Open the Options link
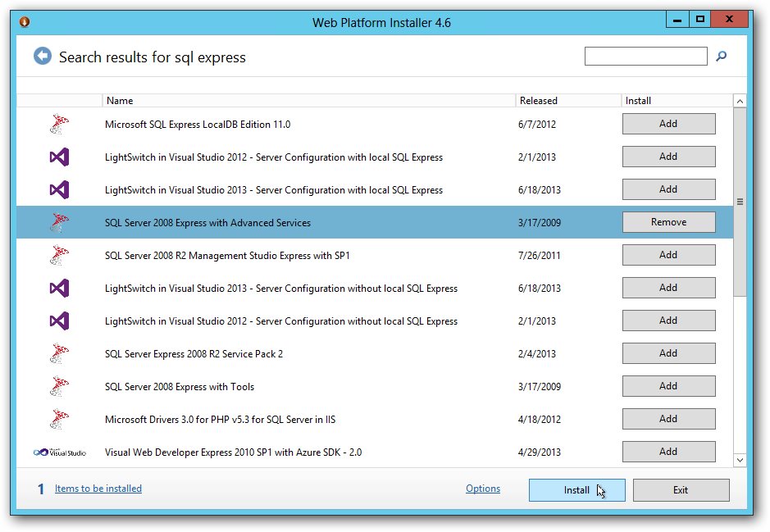 coord(483,489)
